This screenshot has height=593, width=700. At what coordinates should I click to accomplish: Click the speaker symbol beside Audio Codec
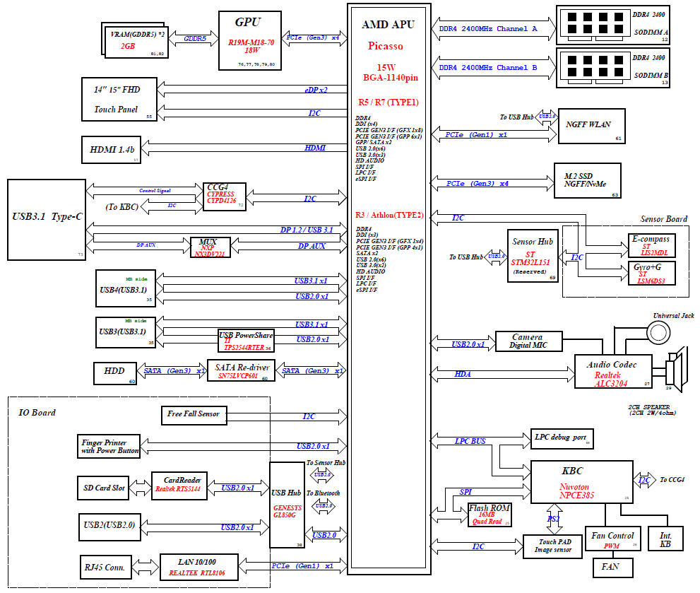point(677,368)
